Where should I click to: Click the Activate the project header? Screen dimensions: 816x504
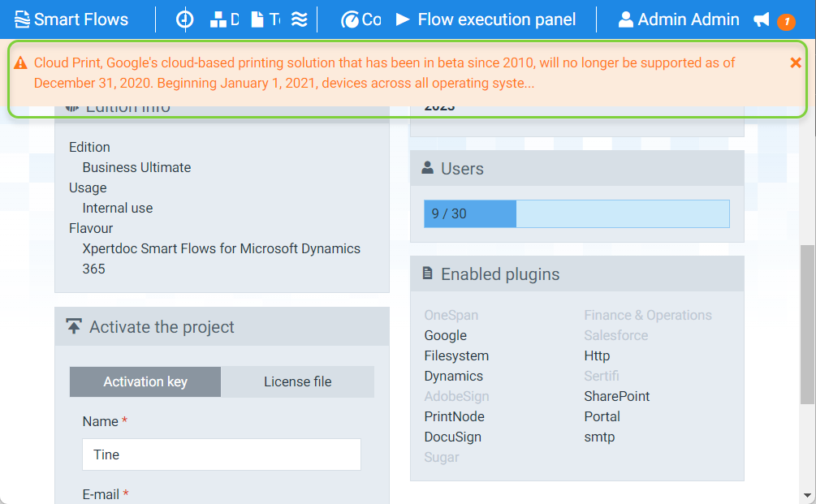(222, 326)
